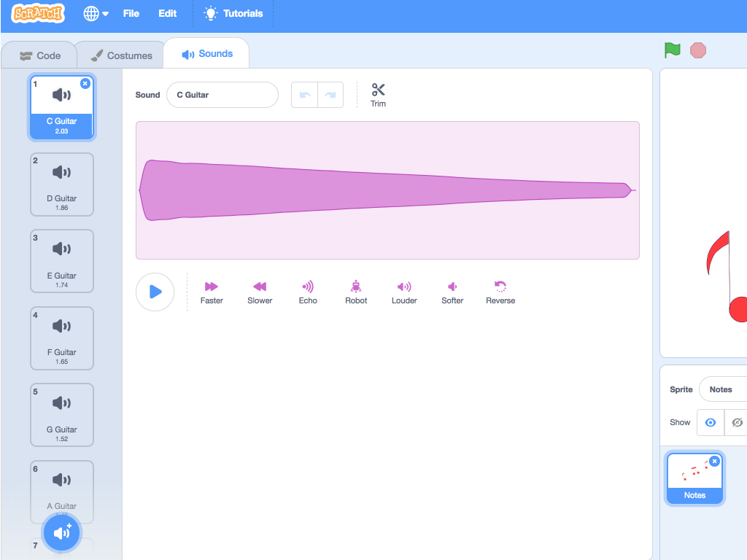Select the G Guitar sound
This screenshot has height=560, width=747.
point(61,415)
